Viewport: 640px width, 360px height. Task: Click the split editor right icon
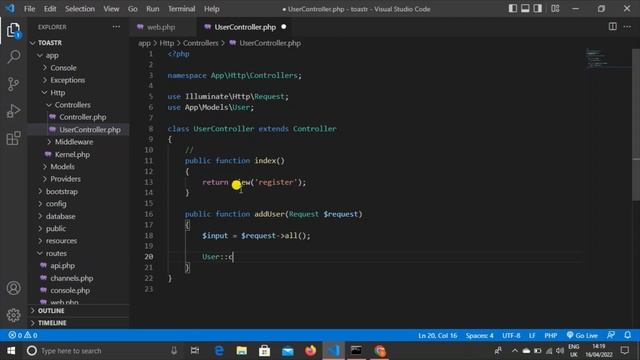[612, 27]
